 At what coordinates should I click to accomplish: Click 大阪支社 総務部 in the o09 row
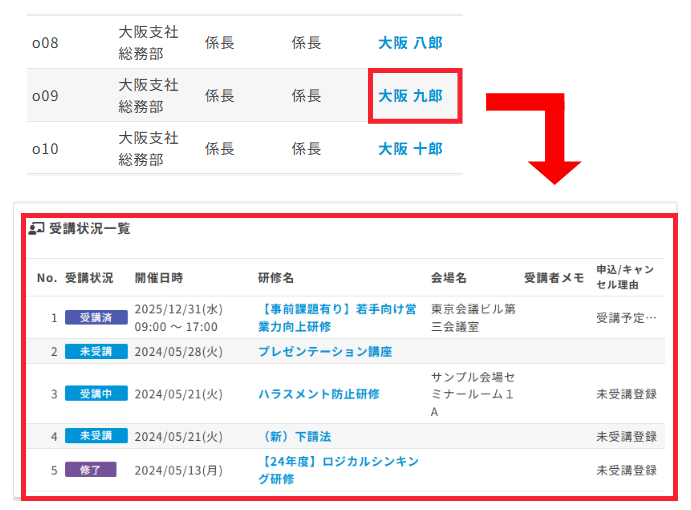click(148, 96)
